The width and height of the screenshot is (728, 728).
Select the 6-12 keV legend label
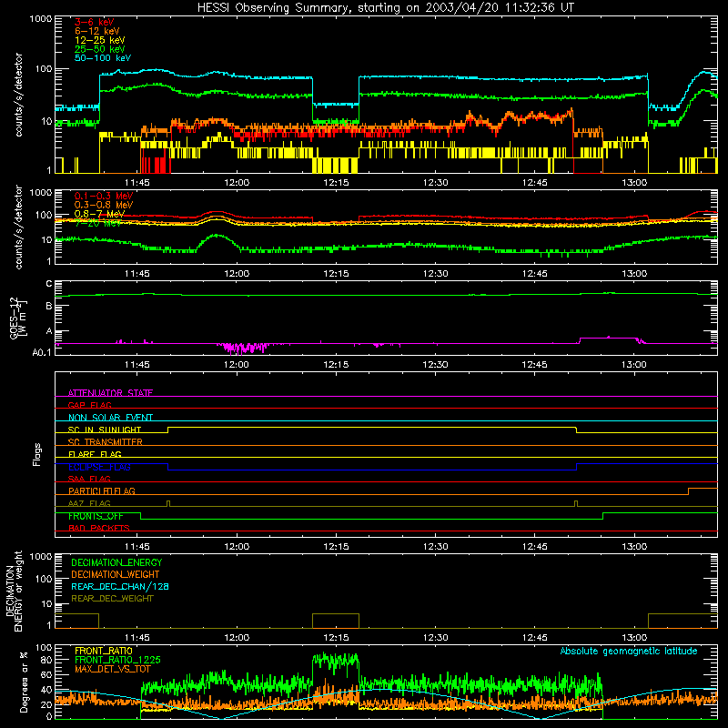97,31
